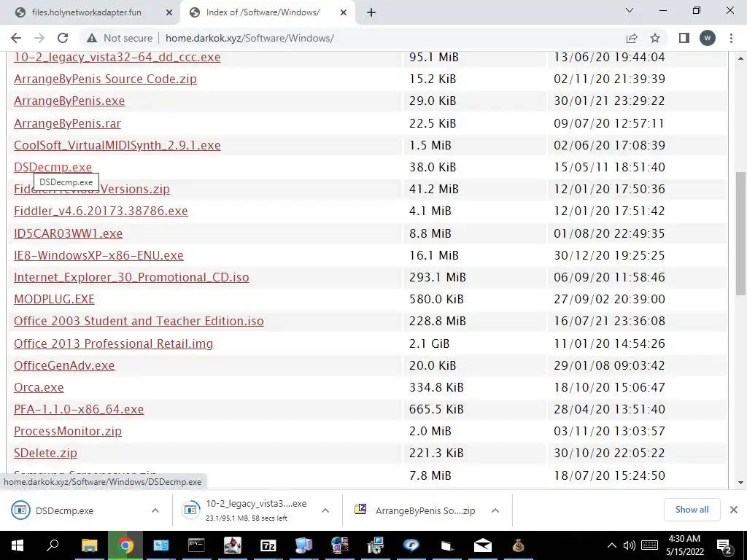Viewport: 747px width, 560px height.
Task: Open the Windows Start menu
Action: [x=18, y=545]
